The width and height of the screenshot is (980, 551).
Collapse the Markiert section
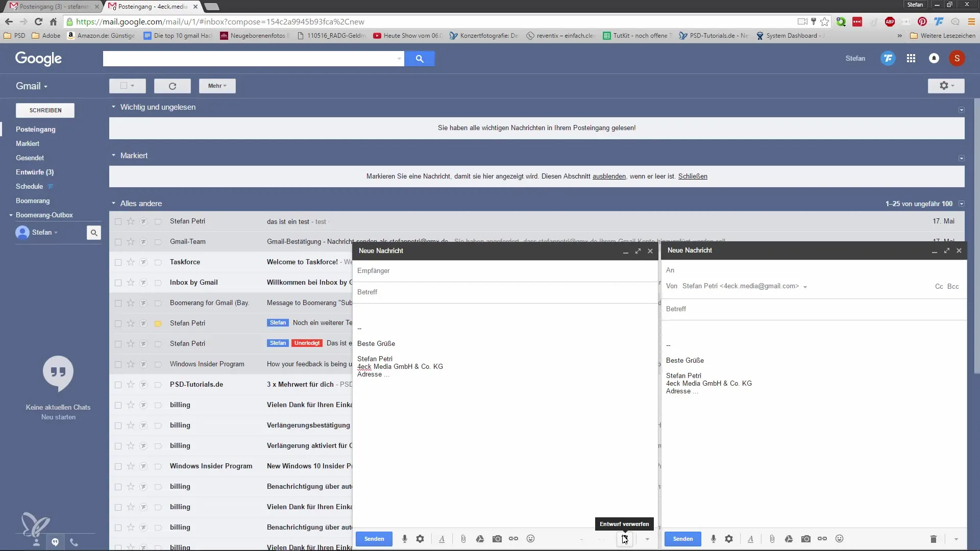(113, 156)
